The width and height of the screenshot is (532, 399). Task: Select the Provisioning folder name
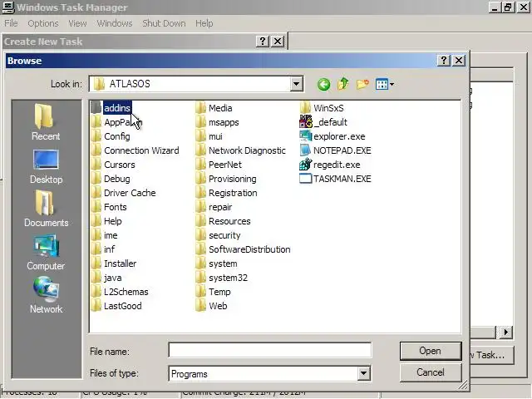pos(233,179)
